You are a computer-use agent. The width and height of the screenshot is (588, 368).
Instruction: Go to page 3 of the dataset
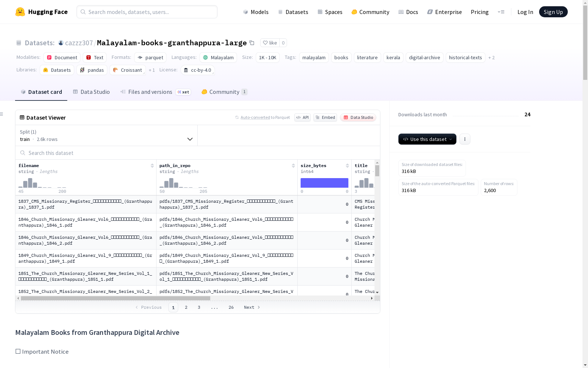pyautogui.click(x=199, y=307)
